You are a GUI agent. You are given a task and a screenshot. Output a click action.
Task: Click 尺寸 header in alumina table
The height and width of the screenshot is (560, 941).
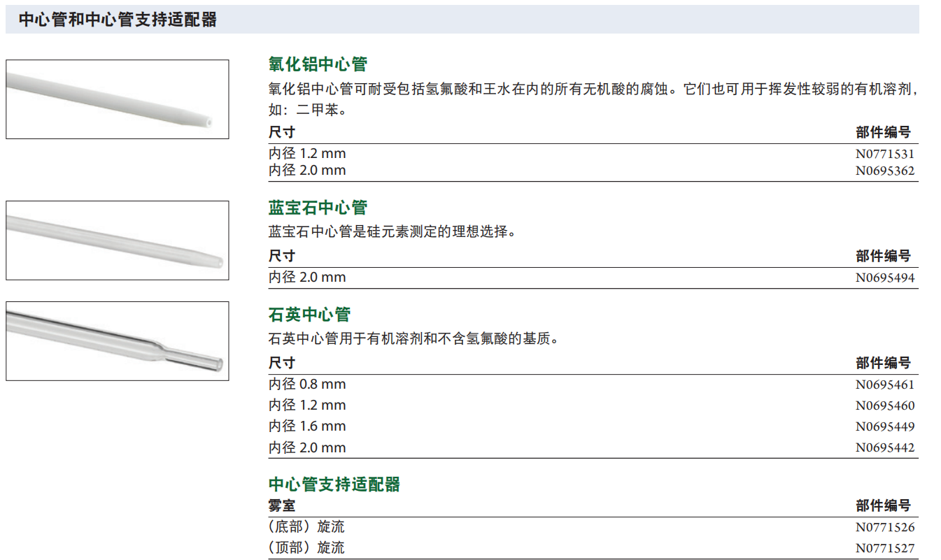click(282, 133)
